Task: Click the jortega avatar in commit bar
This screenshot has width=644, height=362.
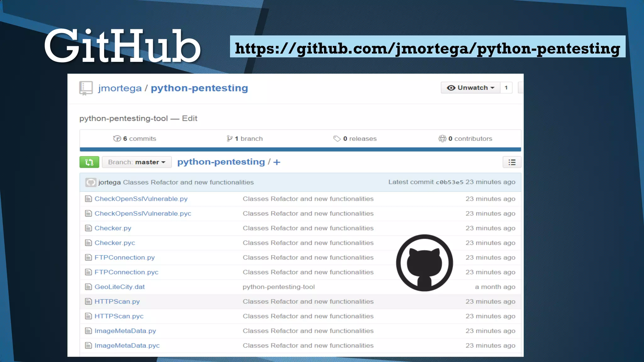Action: [91, 182]
